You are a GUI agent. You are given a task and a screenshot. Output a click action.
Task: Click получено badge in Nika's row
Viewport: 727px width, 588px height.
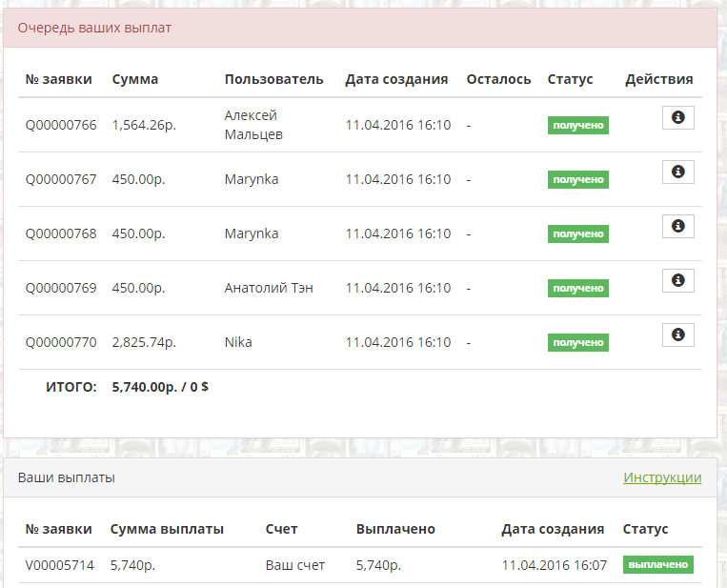tap(577, 342)
